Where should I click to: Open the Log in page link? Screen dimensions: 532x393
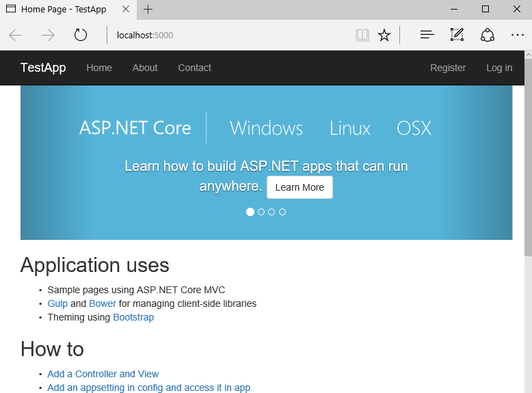(x=499, y=68)
